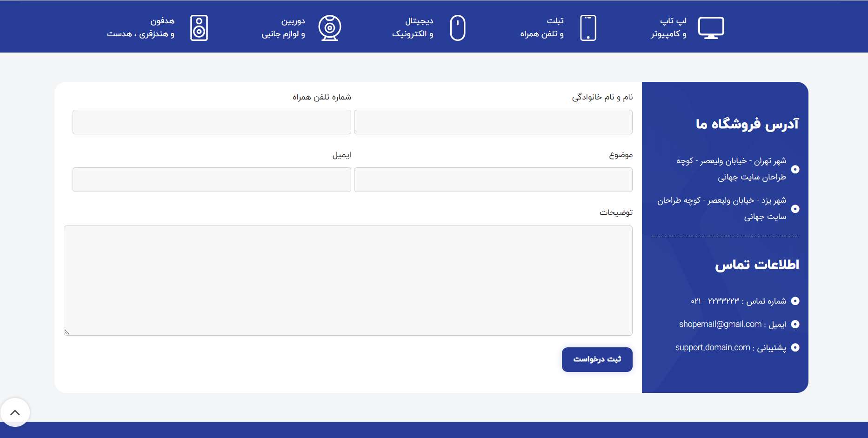Image resolution: width=868 pixels, height=438 pixels.
Task: Click the اطلاعات تماس heading
Action: point(757,265)
